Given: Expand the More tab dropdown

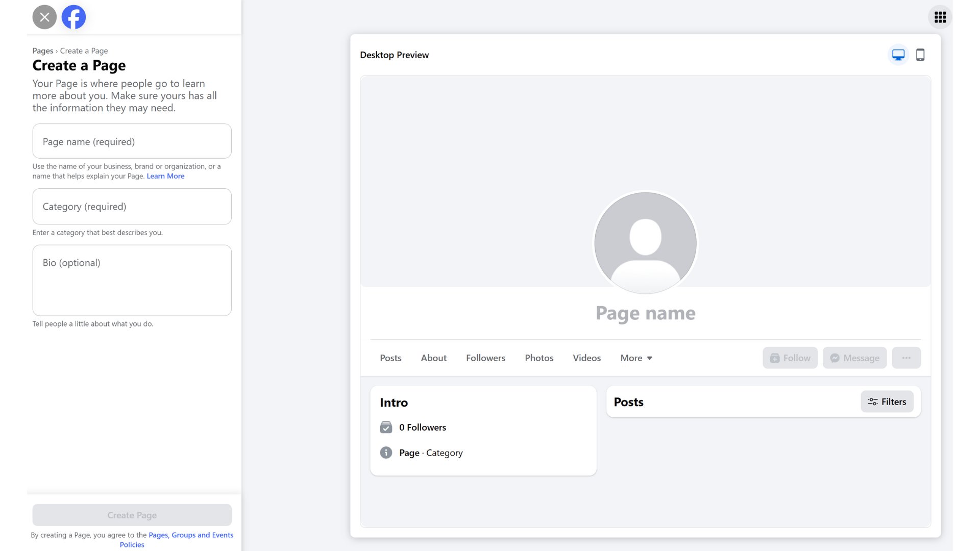Looking at the screenshot, I should (635, 358).
